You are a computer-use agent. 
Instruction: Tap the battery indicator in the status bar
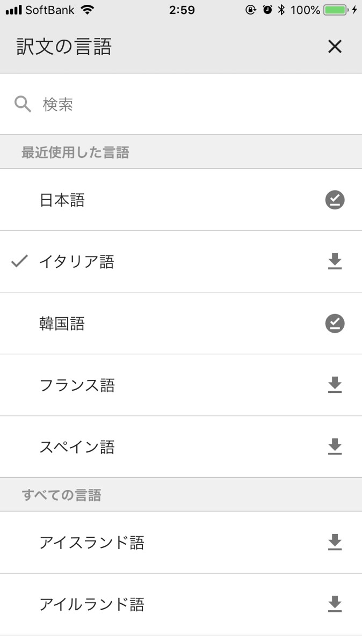335,10
